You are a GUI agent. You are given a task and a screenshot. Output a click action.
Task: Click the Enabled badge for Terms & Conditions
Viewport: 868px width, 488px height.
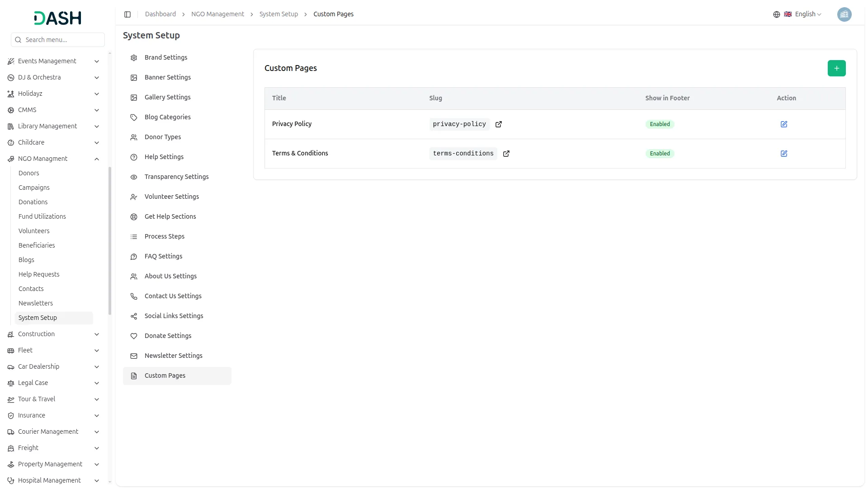pyautogui.click(x=660, y=154)
